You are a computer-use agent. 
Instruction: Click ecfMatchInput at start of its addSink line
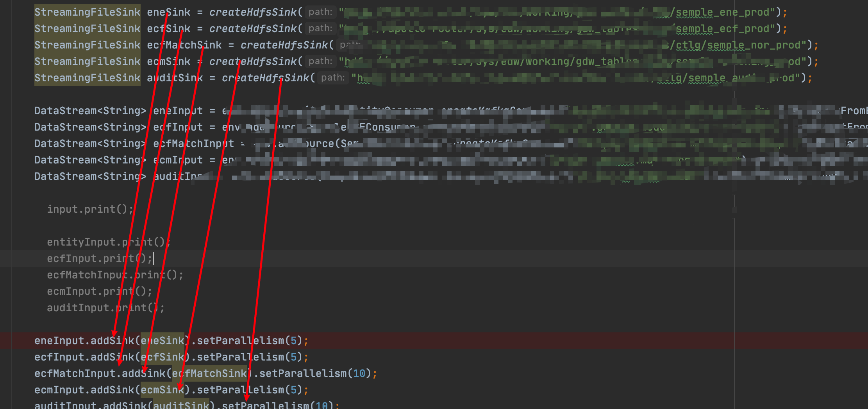click(75, 373)
